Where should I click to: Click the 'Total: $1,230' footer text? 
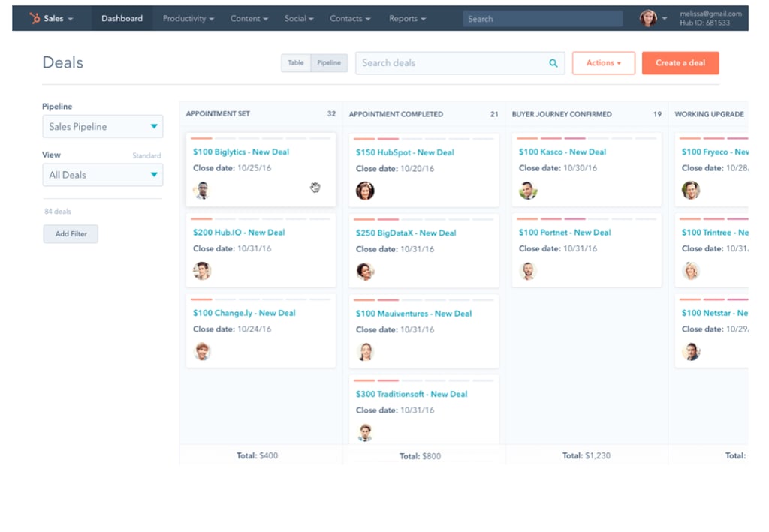point(586,455)
